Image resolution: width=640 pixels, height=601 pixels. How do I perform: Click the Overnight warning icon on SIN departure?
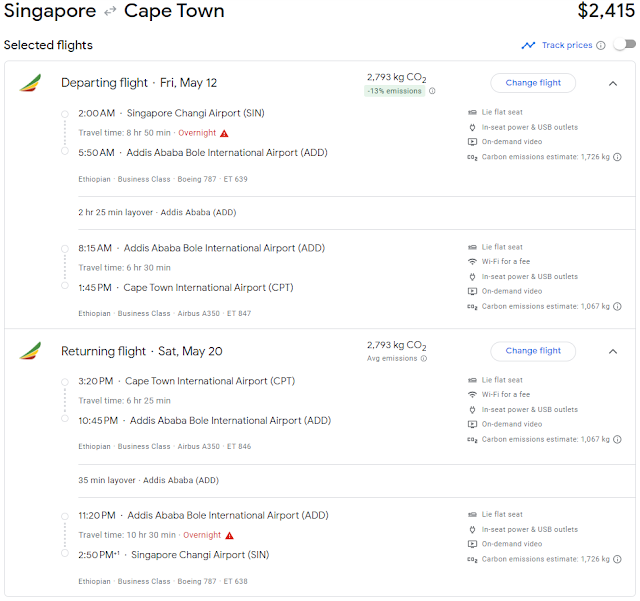coord(224,133)
